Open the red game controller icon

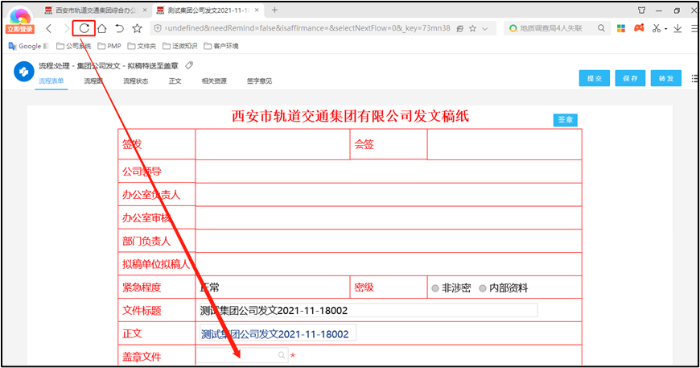click(x=639, y=28)
